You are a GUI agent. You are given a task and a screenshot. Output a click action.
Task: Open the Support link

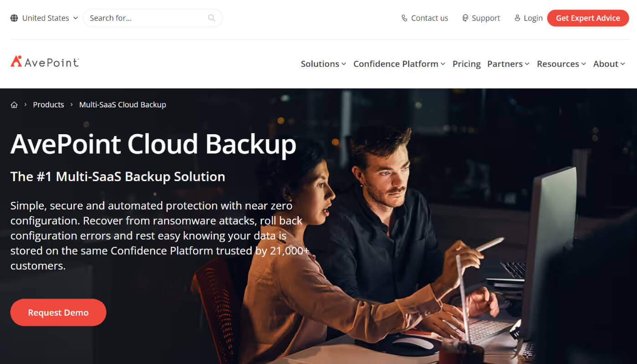pyautogui.click(x=481, y=18)
